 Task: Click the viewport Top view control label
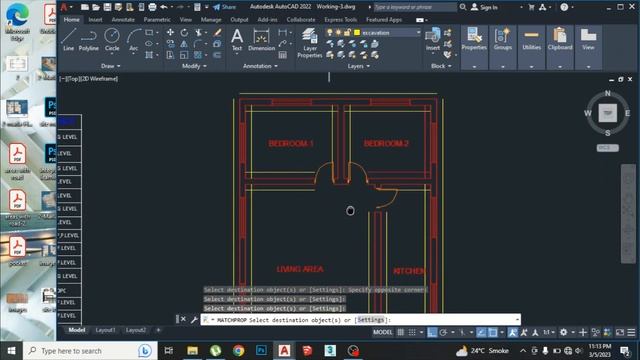pyautogui.click(x=73, y=78)
